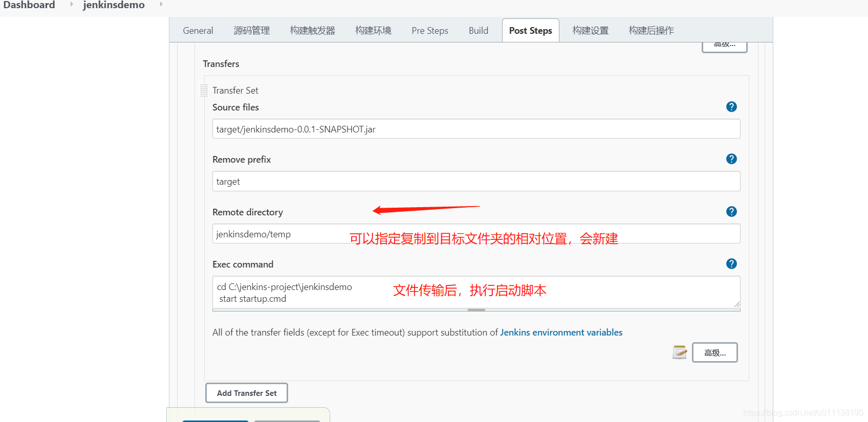Switch to the 构建设置 tab
Viewport: 868px width, 422px height.
point(591,31)
